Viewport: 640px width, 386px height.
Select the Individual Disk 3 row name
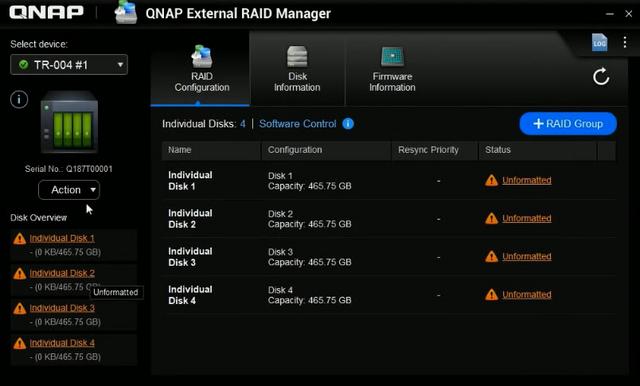190,257
